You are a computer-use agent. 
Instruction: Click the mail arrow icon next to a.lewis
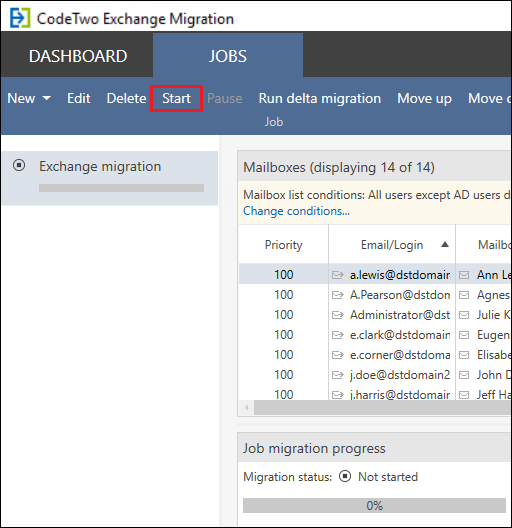pyautogui.click(x=338, y=275)
